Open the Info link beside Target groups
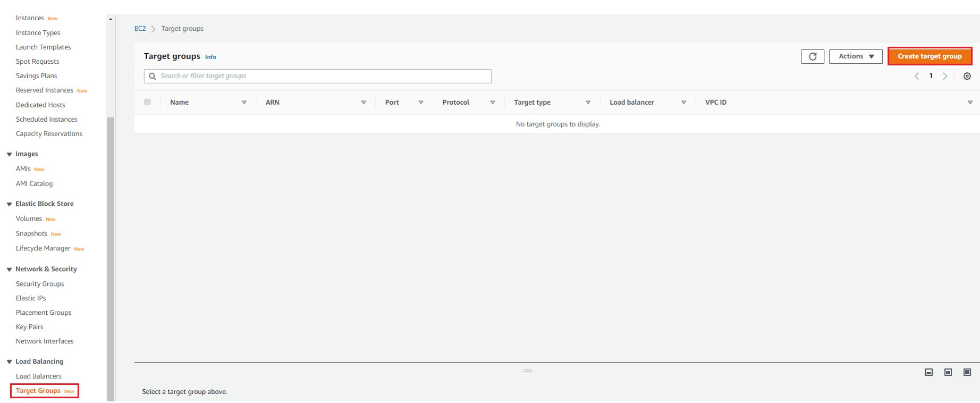This screenshot has width=980, height=403. coord(210,57)
